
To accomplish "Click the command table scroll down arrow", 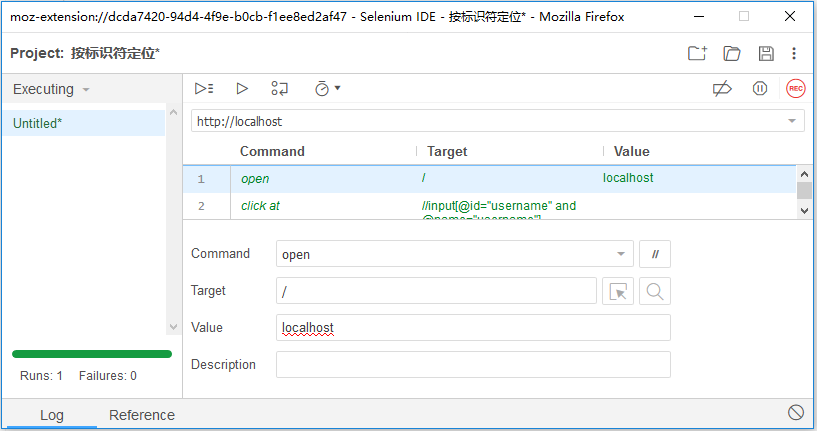I will pyautogui.click(x=804, y=211).
